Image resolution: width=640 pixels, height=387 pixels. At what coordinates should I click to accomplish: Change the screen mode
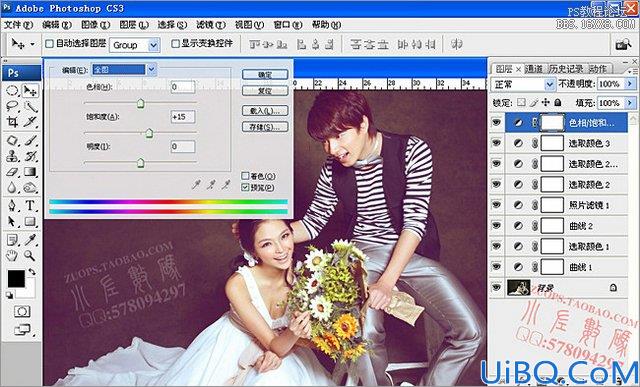pos(22,329)
